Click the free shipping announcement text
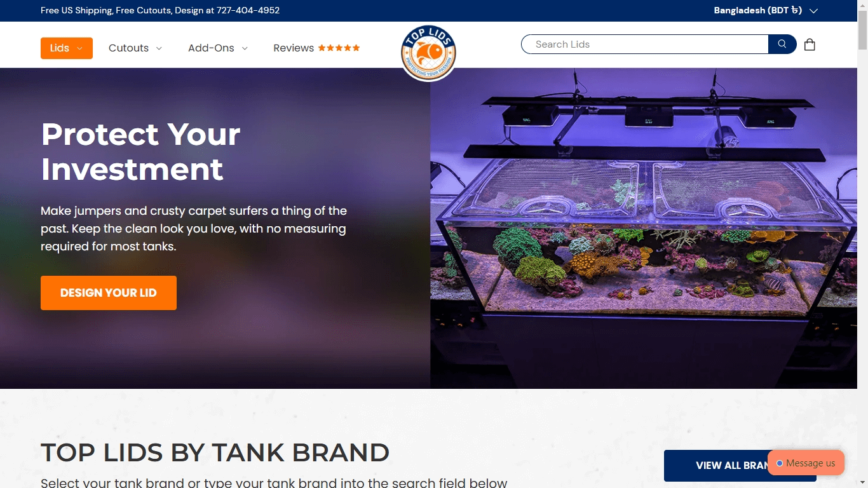 [x=160, y=10]
